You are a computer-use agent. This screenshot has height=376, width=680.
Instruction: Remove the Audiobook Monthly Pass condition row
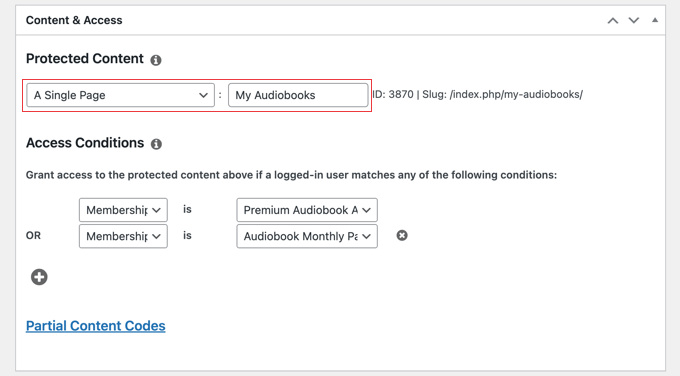402,235
